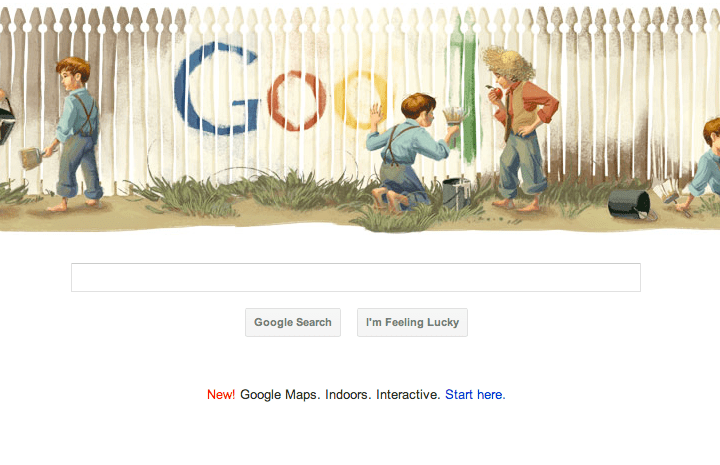This screenshot has height=465, width=720.
Task: Click the I'm Feeling Lucky button
Action: [x=412, y=322]
